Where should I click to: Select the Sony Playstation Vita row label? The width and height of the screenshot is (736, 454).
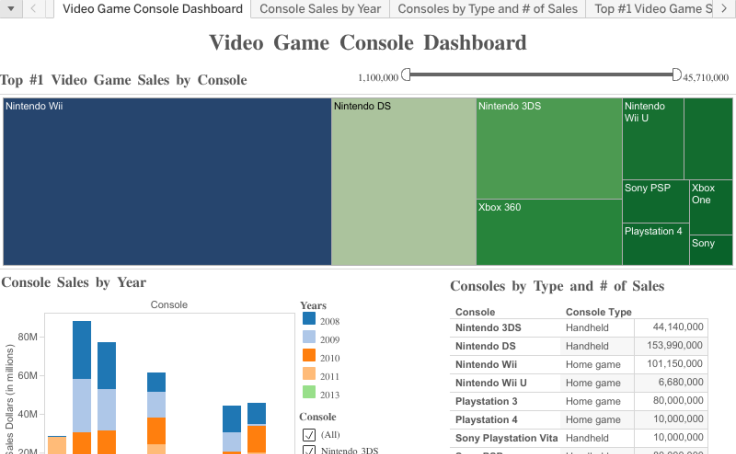click(506, 438)
